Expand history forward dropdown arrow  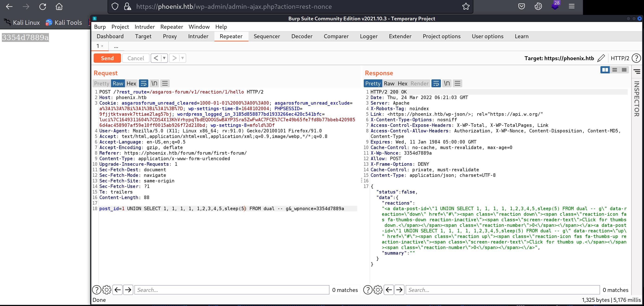coord(182,58)
